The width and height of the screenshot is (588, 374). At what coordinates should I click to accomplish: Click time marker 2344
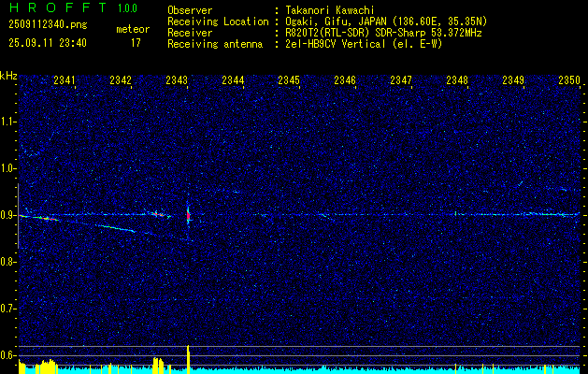pyautogui.click(x=233, y=80)
